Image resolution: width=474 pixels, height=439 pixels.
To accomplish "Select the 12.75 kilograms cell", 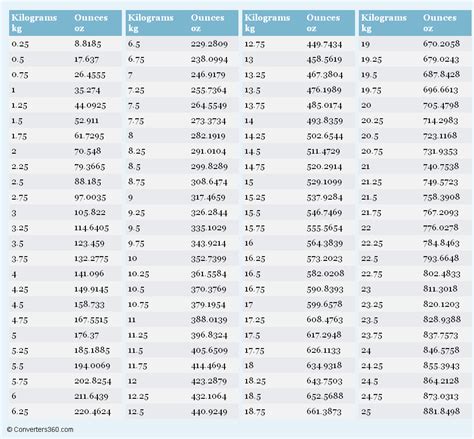I will coord(255,44).
